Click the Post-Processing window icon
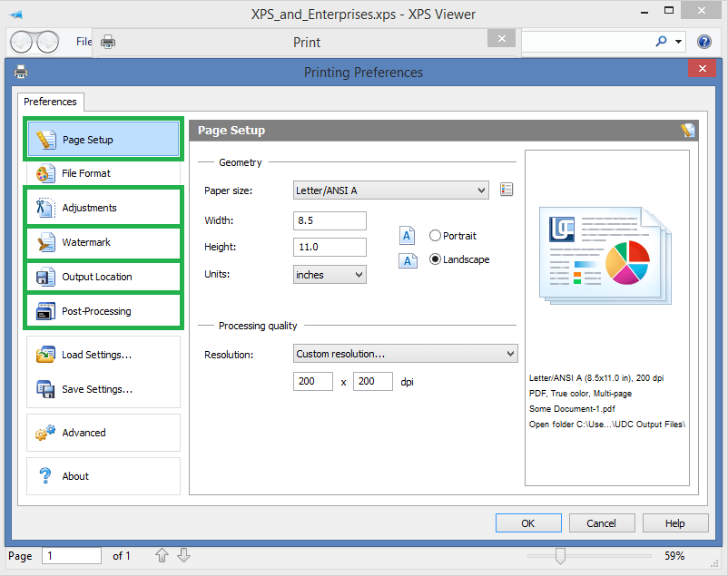Viewport: 728px width, 576px height. (x=45, y=311)
